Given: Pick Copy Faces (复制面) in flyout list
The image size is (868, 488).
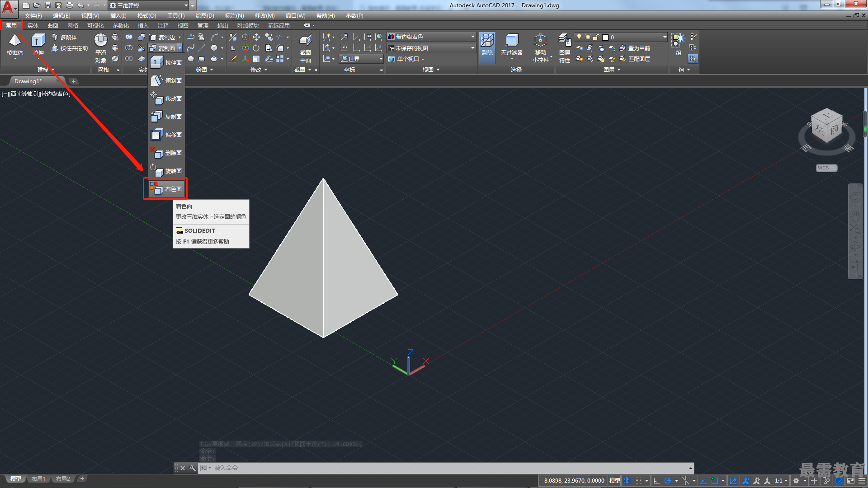Looking at the screenshot, I should click(x=166, y=117).
